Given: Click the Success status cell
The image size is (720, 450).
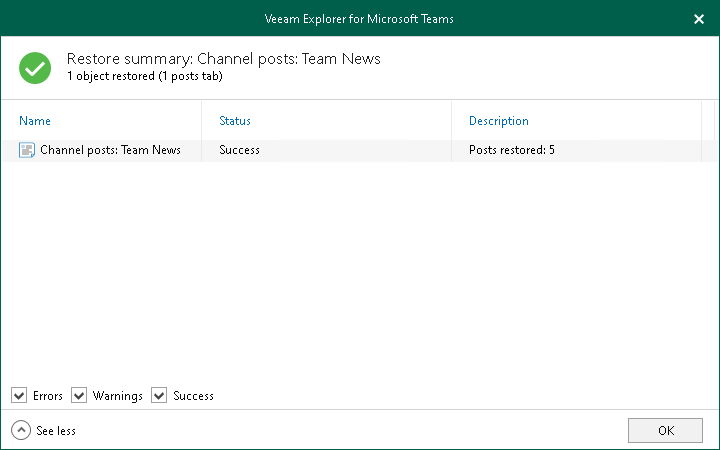Looking at the screenshot, I should tap(239, 150).
